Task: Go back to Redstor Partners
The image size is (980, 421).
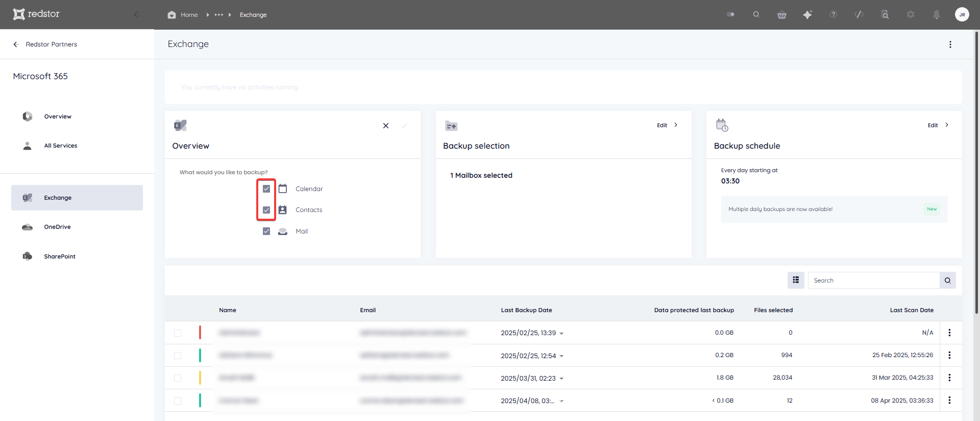Action: tap(45, 44)
